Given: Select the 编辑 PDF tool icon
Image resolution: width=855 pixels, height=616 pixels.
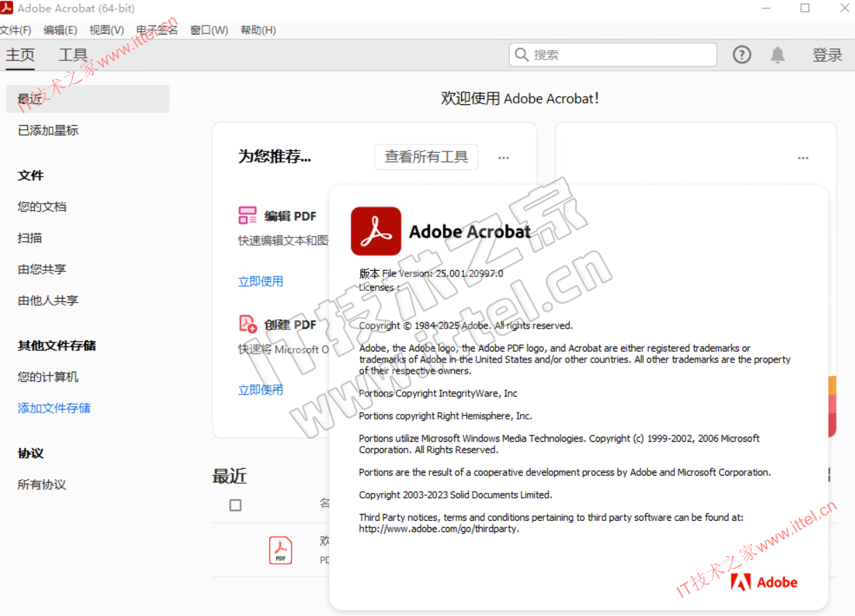Looking at the screenshot, I should [x=247, y=215].
